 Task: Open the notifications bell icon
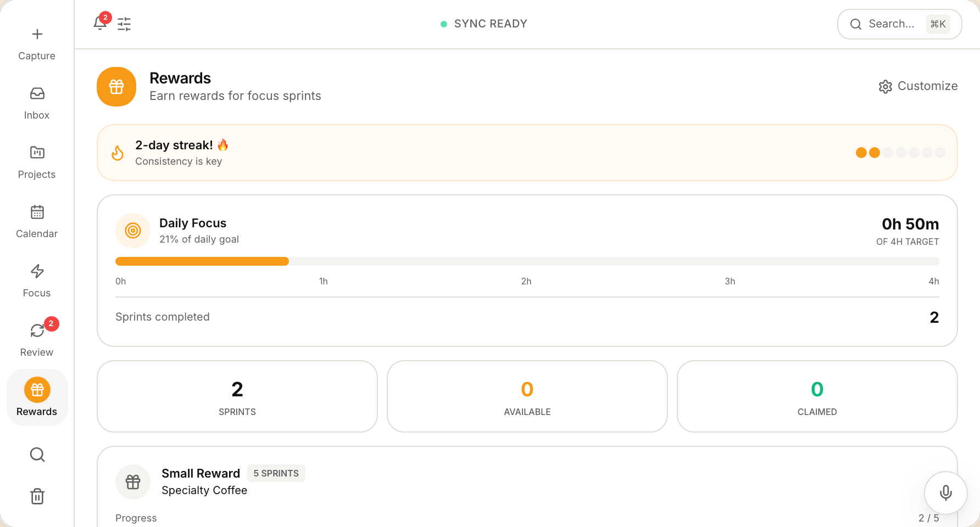point(100,24)
